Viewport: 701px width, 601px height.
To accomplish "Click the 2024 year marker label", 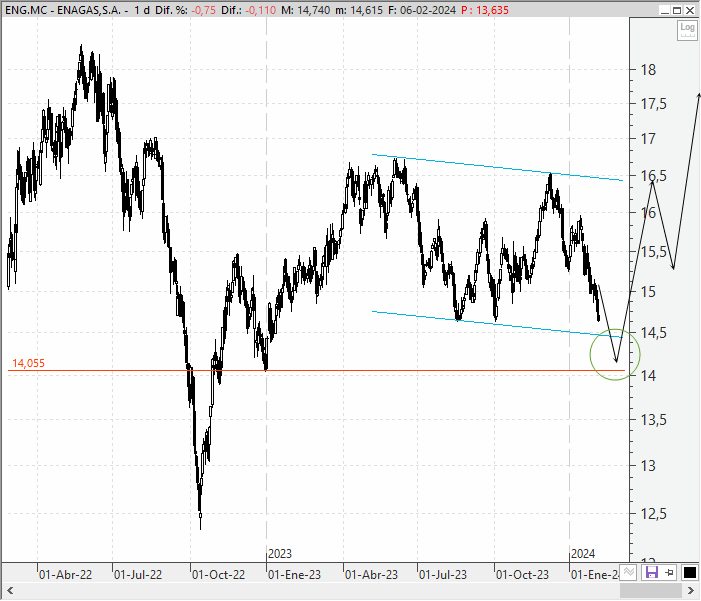I will 583,554.
